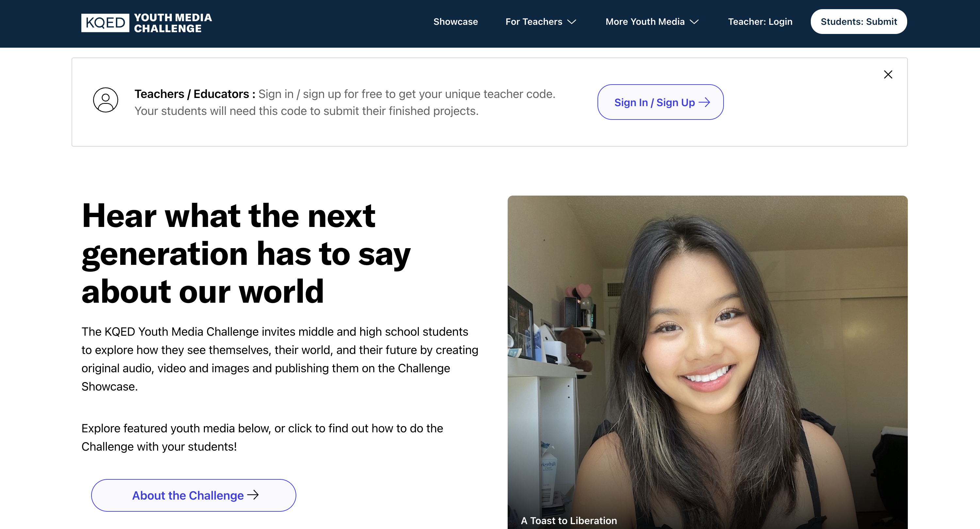Click the "Teachers / Educators :" bold label
Image resolution: width=980 pixels, height=529 pixels.
(195, 94)
